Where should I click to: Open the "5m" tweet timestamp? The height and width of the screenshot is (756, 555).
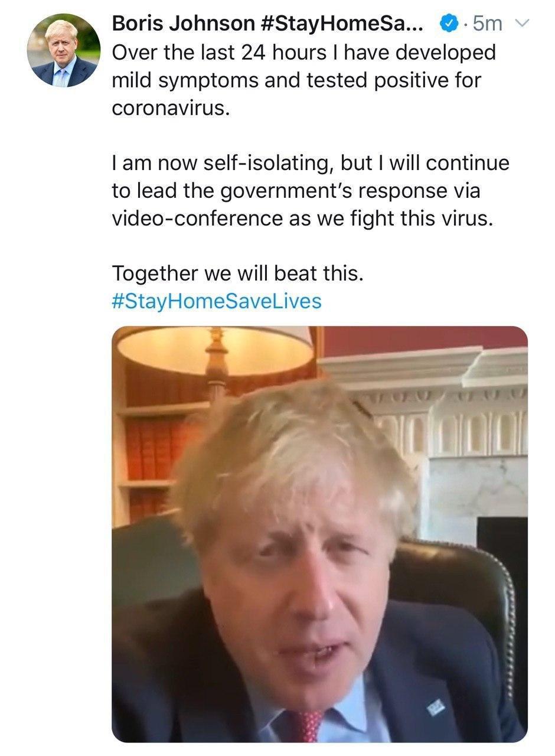pyautogui.click(x=488, y=24)
